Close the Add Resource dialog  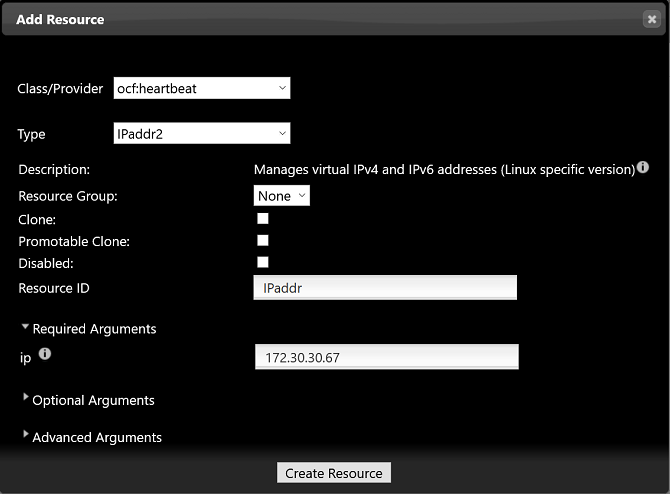(651, 19)
